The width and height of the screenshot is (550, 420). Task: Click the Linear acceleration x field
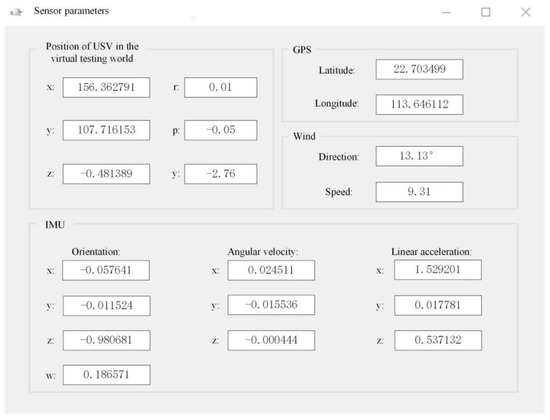(x=438, y=270)
